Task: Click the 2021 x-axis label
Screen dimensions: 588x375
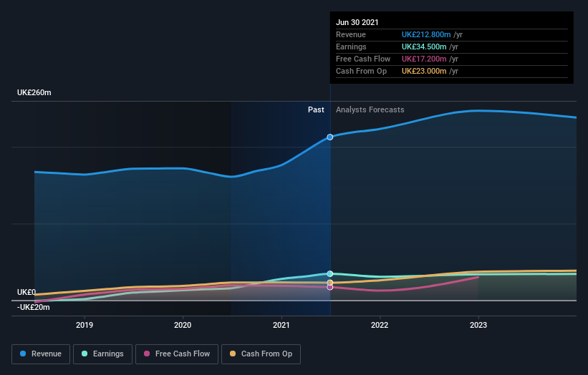Action: tap(281, 325)
